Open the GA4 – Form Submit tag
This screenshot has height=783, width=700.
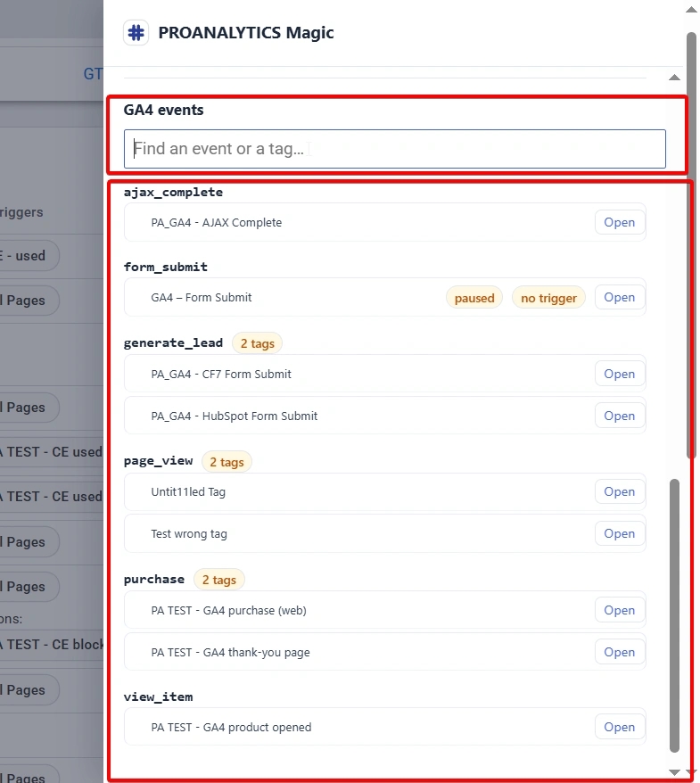point(619,297)
